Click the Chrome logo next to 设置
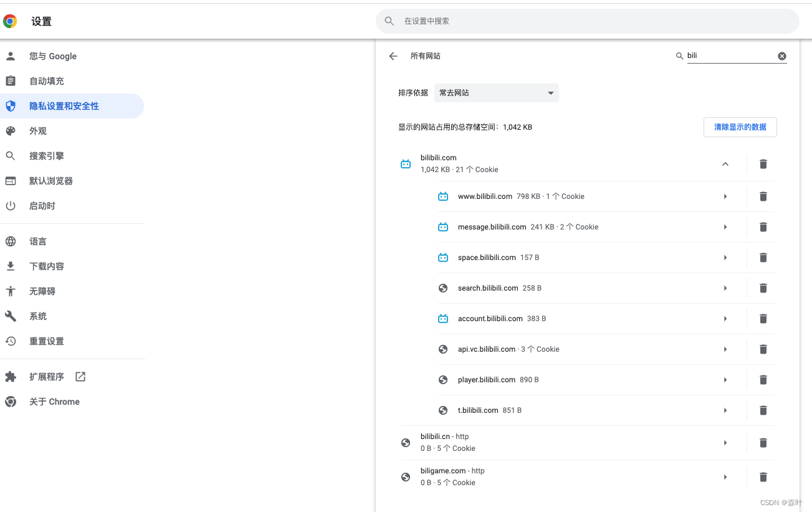 (10, 21)
